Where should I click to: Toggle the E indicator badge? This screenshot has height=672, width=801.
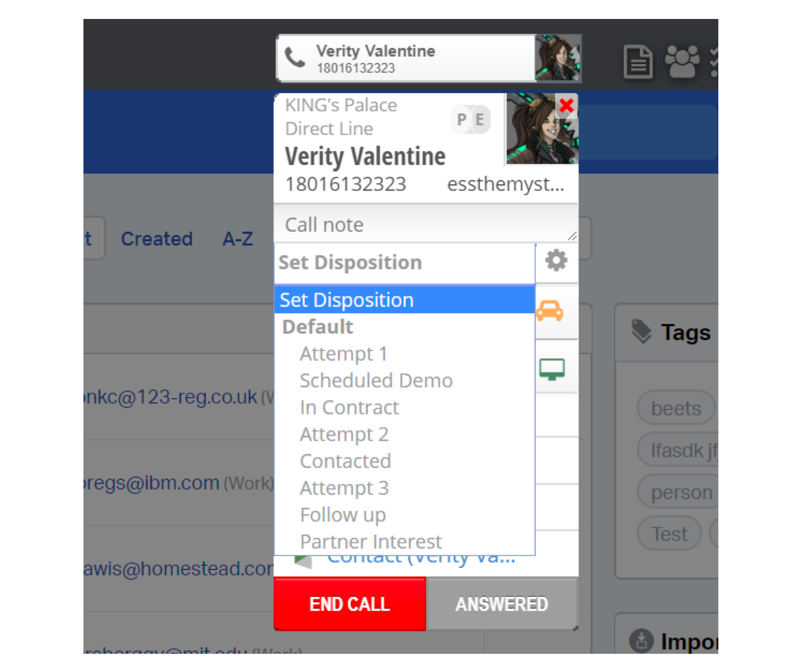click(480, 119)
